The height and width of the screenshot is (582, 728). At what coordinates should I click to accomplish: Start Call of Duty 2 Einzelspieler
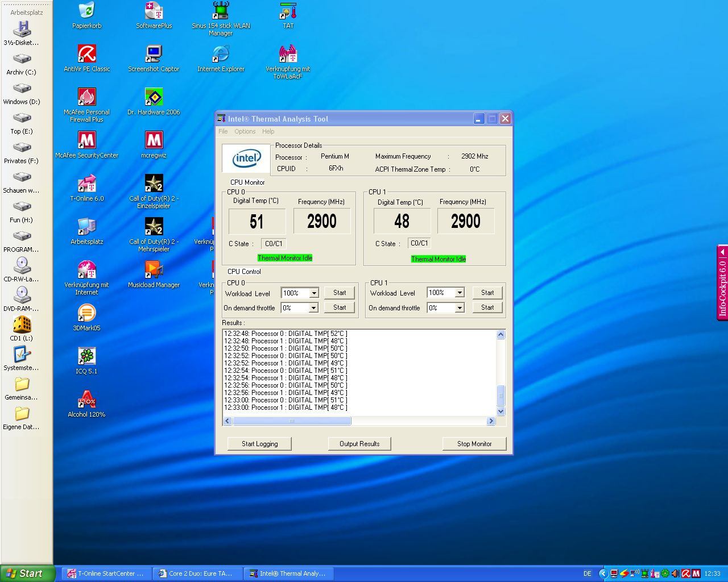point(154,192)
